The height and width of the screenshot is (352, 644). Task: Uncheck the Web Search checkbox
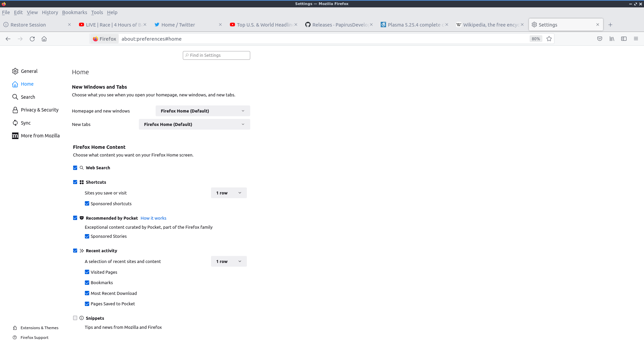[75, 168]
